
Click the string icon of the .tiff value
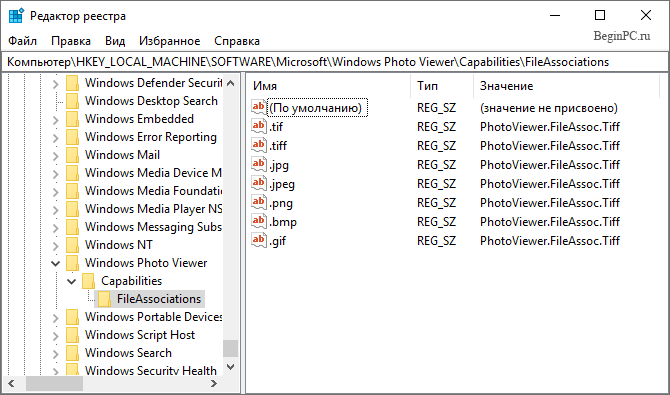[x=259, y=145]
